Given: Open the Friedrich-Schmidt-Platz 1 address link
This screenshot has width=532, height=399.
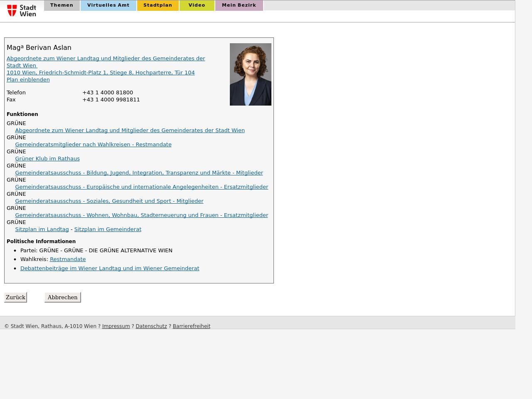Looking at the screenshot, I should coord(101,73).
